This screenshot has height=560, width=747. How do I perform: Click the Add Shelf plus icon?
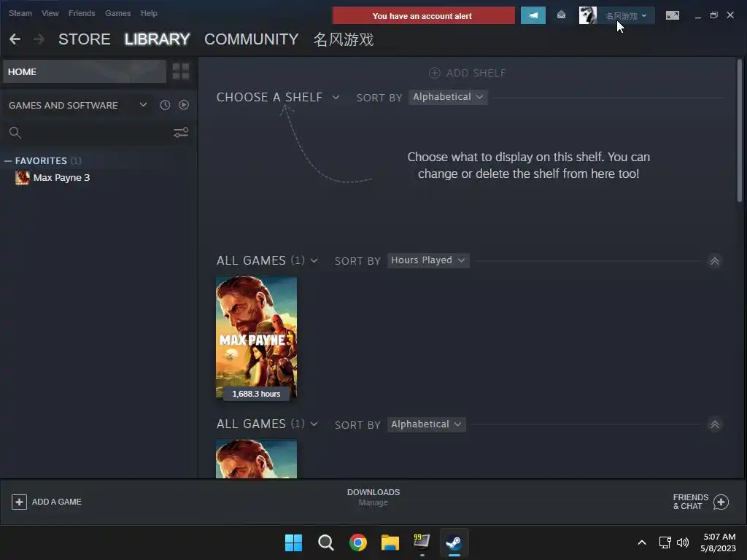coord(435,73)
